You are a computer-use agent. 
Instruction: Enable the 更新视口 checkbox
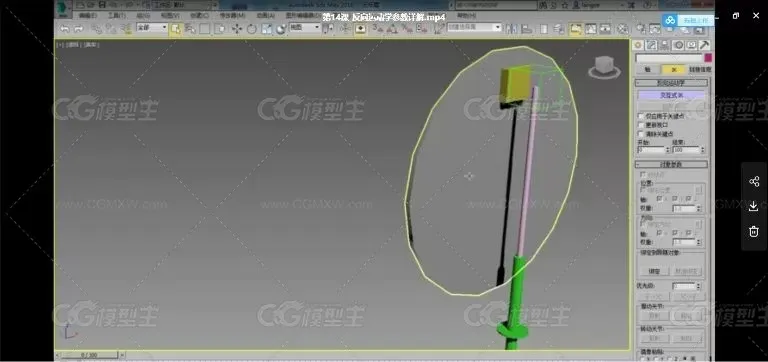(641, 125)
